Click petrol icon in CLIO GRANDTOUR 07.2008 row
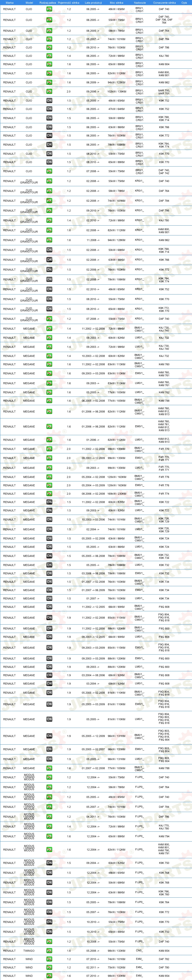This screenshot has width=192, height=980. point(49,319)
